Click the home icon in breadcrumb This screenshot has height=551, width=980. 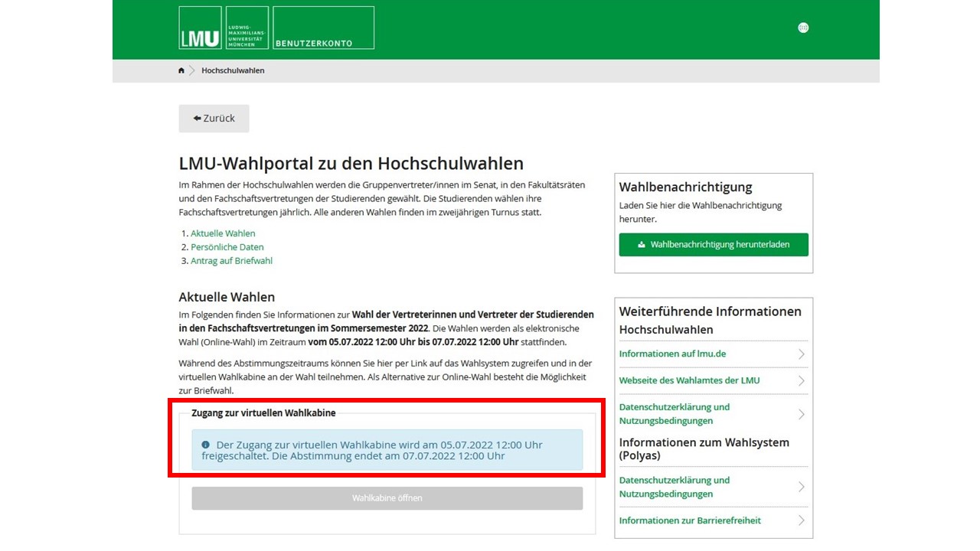tap(181, 70)
